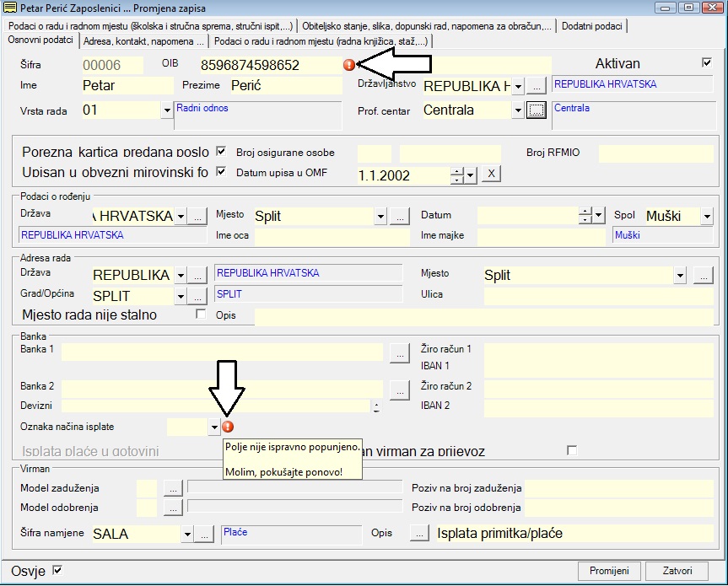The height and width of the screenshot is (586, 728).
Task: Toggle the Aktivan checkbox
Action: 707,63
